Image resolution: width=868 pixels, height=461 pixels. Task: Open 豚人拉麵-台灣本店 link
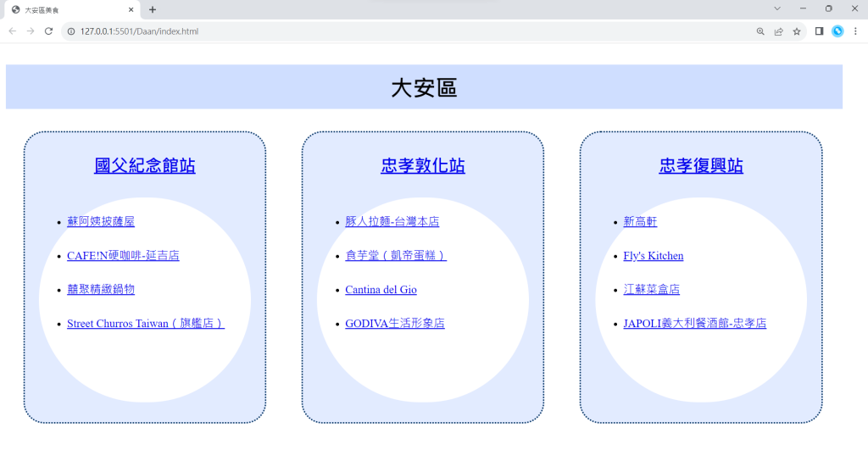392,221
